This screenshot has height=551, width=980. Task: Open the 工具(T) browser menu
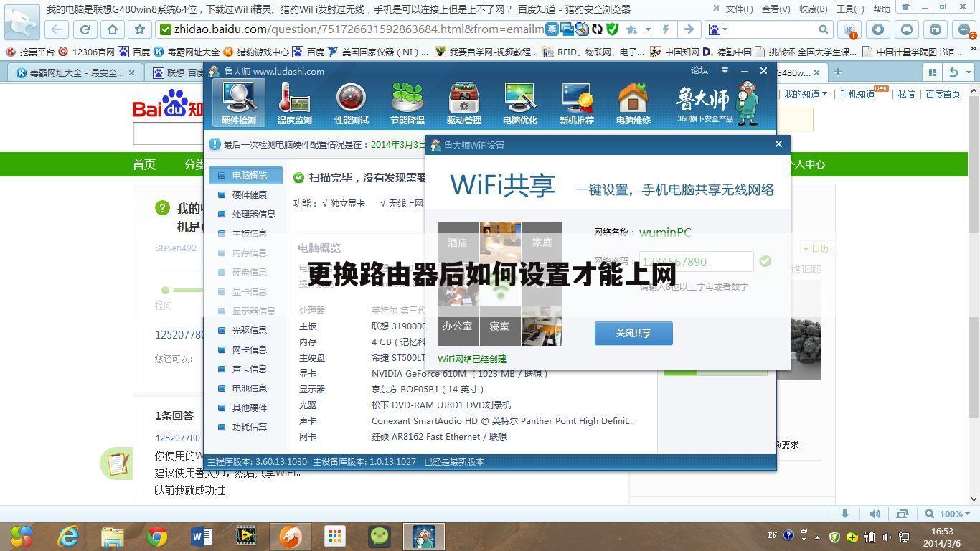tap(850, 9)
